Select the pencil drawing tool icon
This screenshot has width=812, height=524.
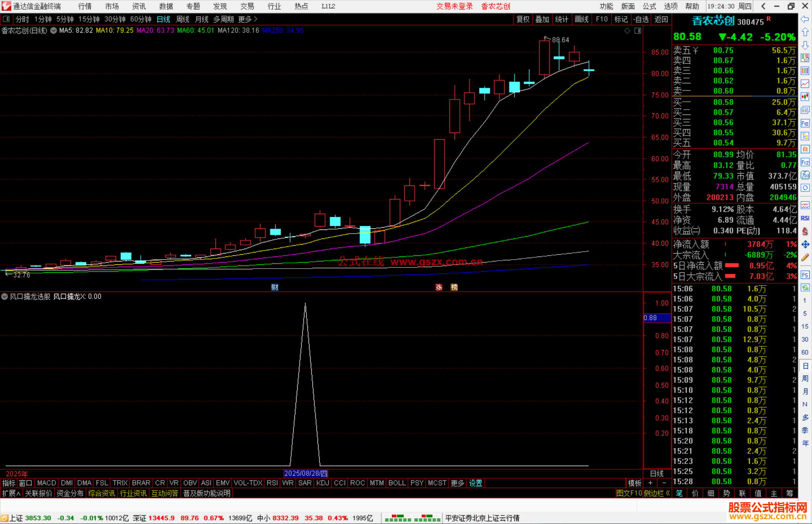point(805,257)
